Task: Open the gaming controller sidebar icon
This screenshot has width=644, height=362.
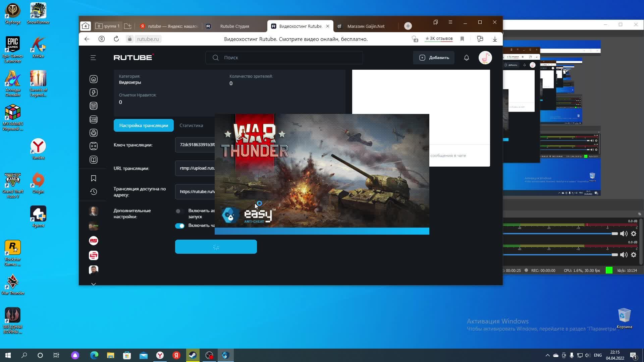Action: pyautogui.click(x=94, y=146)
